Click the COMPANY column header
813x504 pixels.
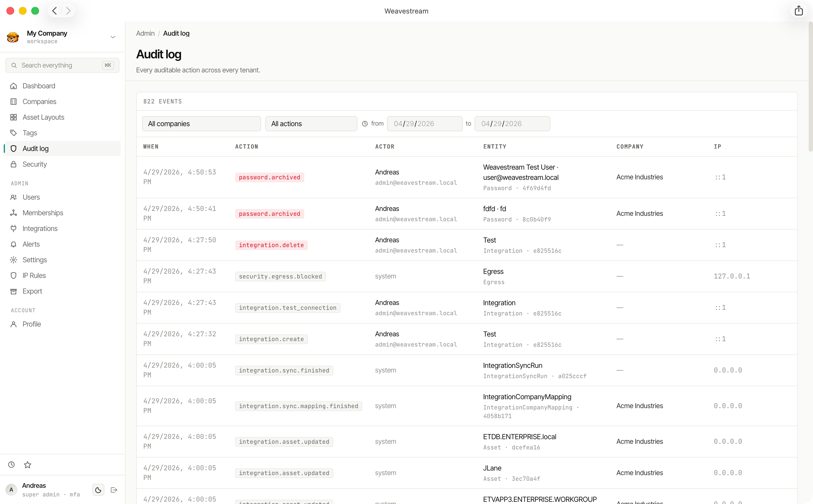(629, 147)
